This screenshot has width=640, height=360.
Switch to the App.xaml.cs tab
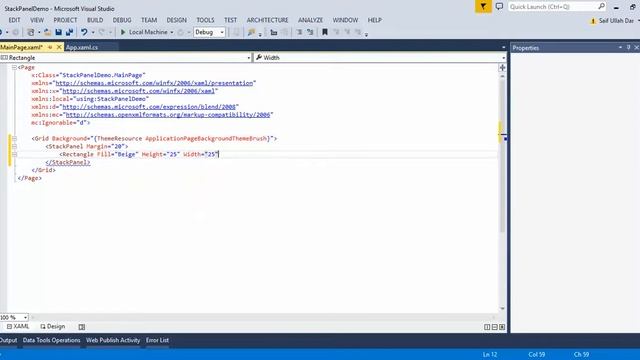click(82, 47)
